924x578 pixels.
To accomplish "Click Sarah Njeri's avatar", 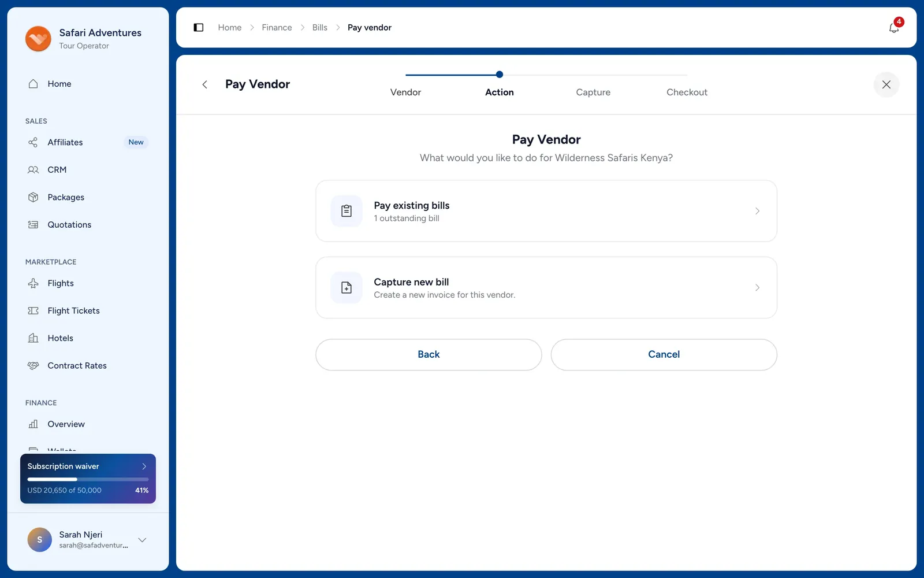I will [40, 540].
